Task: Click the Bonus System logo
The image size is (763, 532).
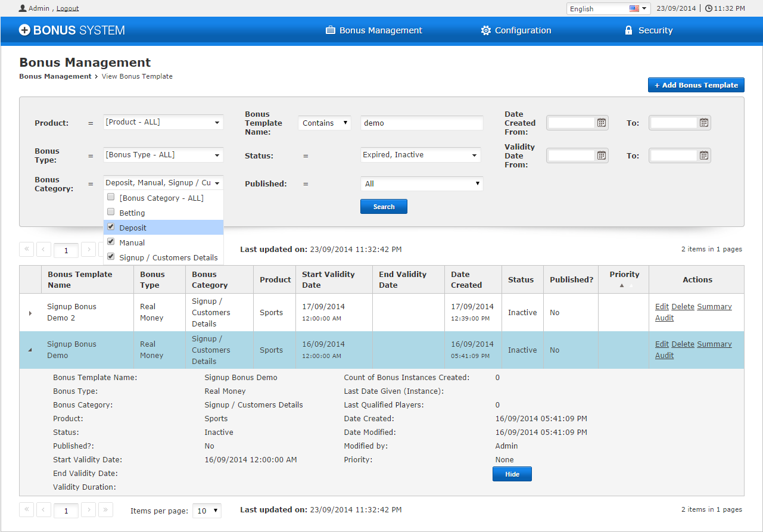Action: [x=72, y=30]
